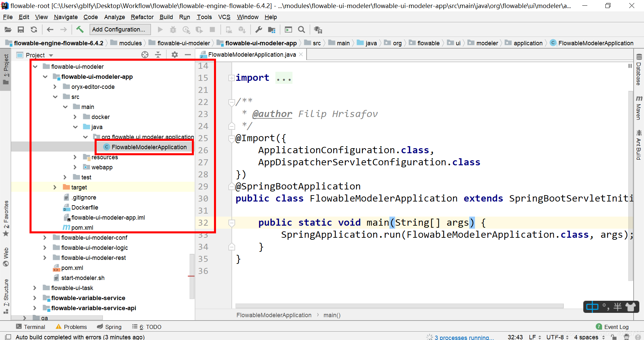Image resolution: width=644 pixels, height=340 pixels.
Task: Click the Stop square icon in toolbar
Action: coord(212,30)
